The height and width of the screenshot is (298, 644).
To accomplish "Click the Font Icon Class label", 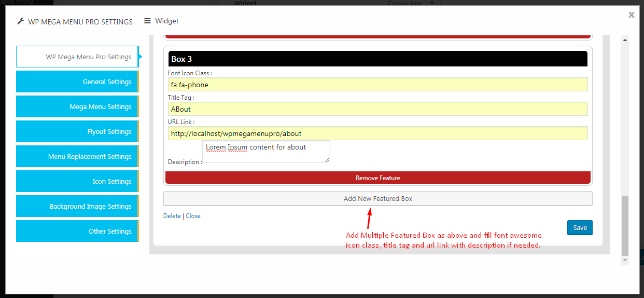I will (190, 73).
